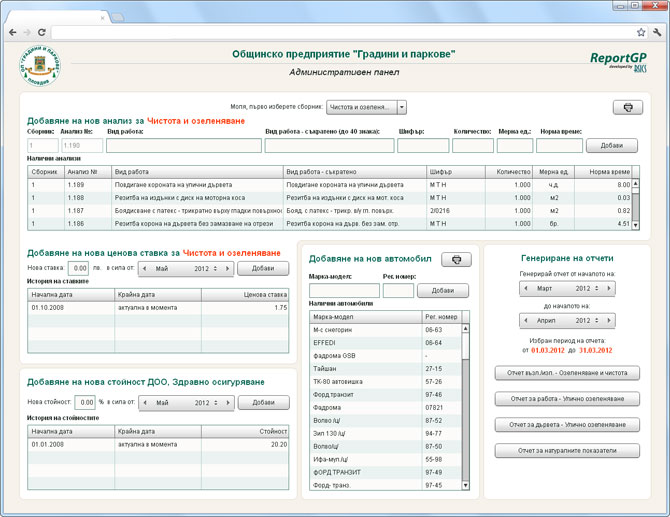Viewport: 670px width, 517px height.
Task: Click the Plovdiv parks logo emblem
Action: 40,66
